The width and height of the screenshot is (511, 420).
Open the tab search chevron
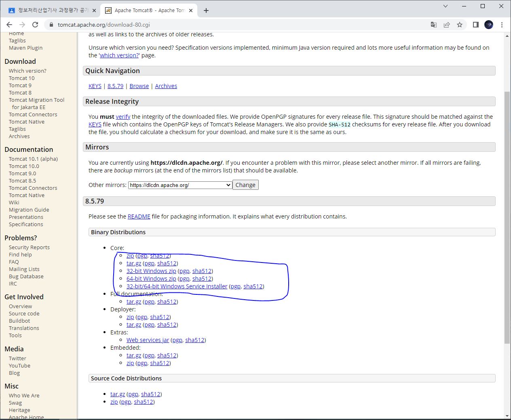tap(445, 6)
